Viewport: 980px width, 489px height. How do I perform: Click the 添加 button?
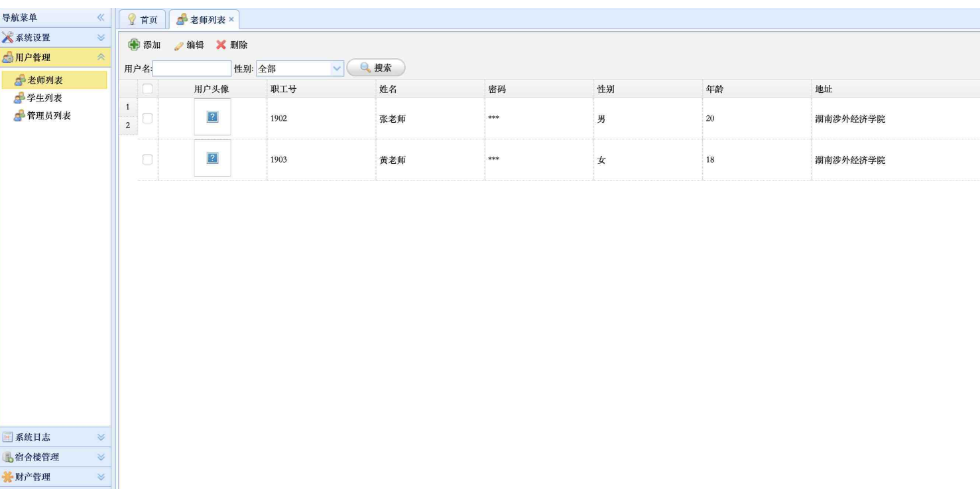click(144, 44)
